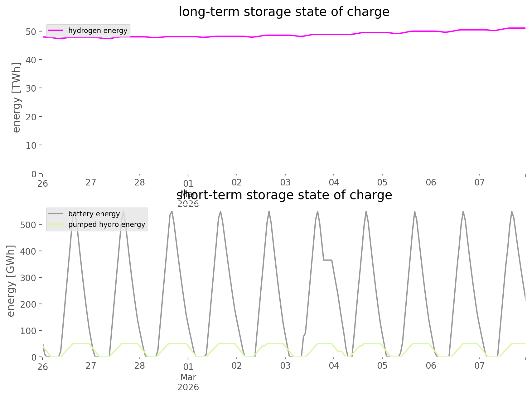Select the 'battery energy' legend label
This screenshot has width=532, height=398.
(94, 214)
